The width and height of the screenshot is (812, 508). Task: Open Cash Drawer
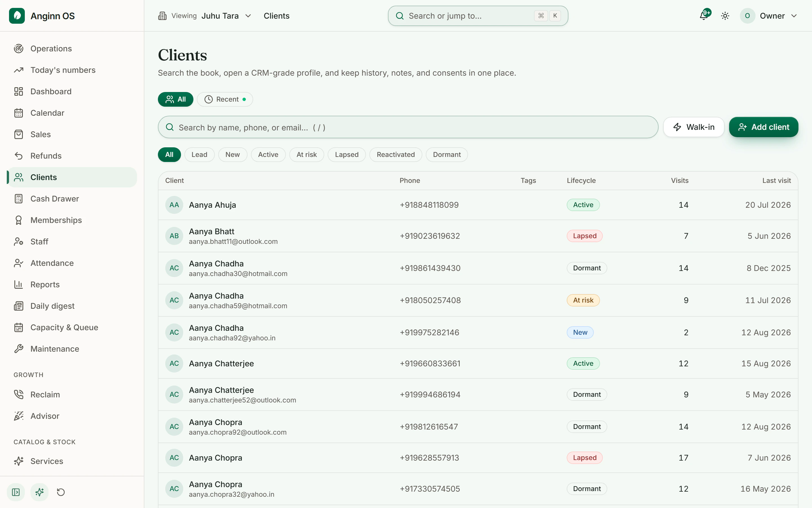(x=72, y=199)
